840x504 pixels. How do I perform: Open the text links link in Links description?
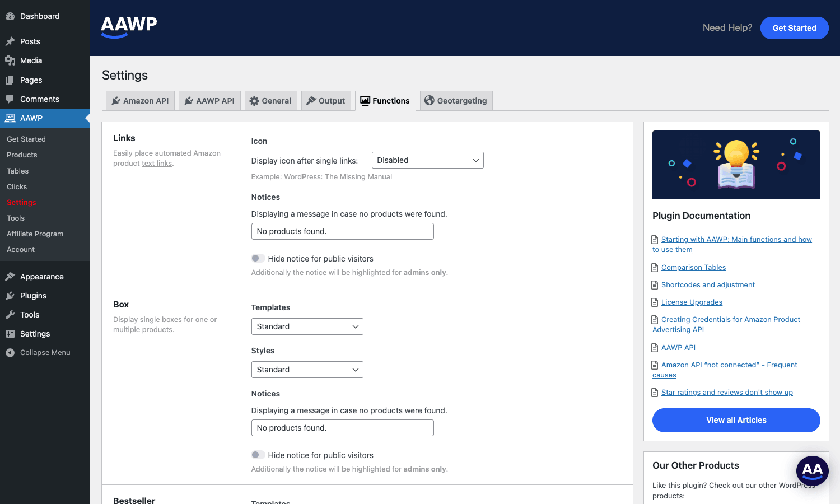157,164
